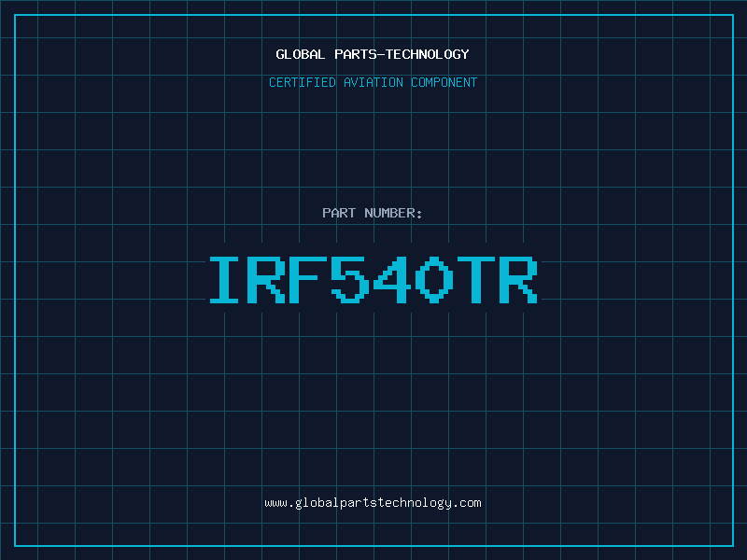The height and width of the screenshot is (560, 747).
Task: Click the GLOBAL PARTS-TECHNOLOGY company heading
Action: 373,54
